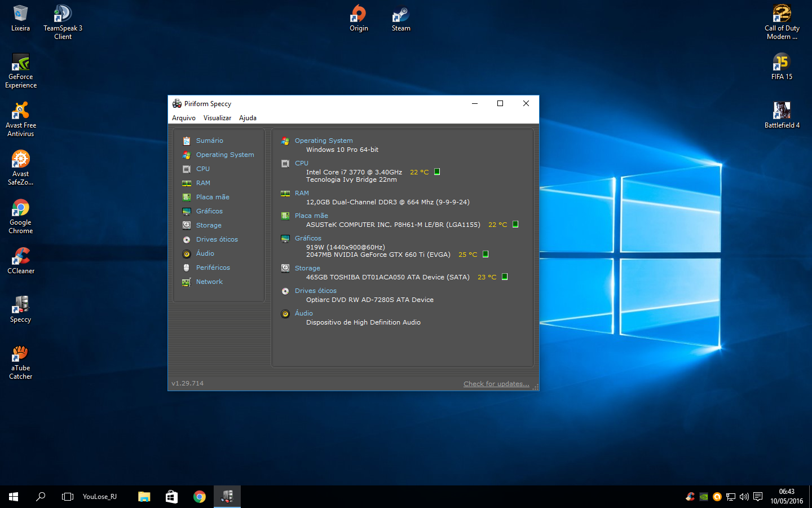Image resolution: width=812 pixels, height=508 pixels.
Task: Click the RAM heading link in summary
Action: (302, 193)
